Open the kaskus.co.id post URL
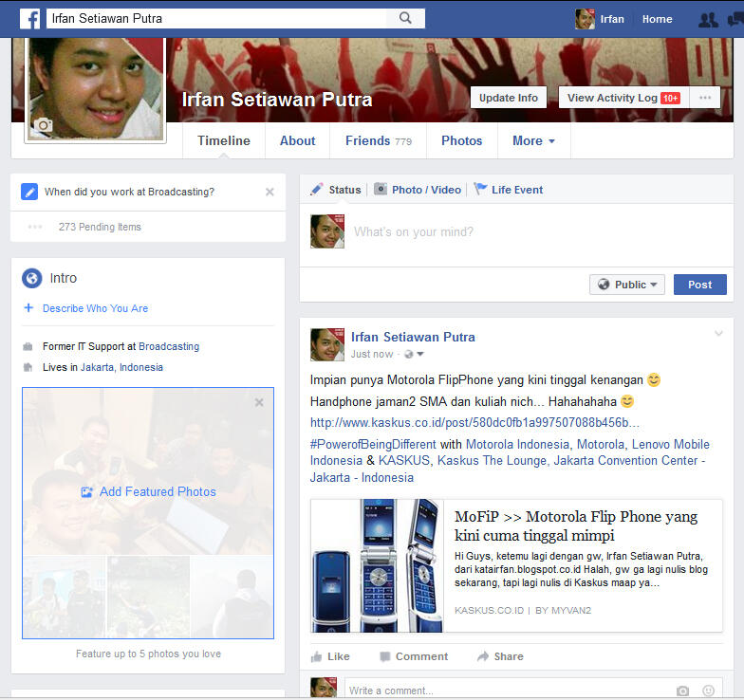Image resolution: width=744 pixels, height=700 pixels. click(474, 423)
